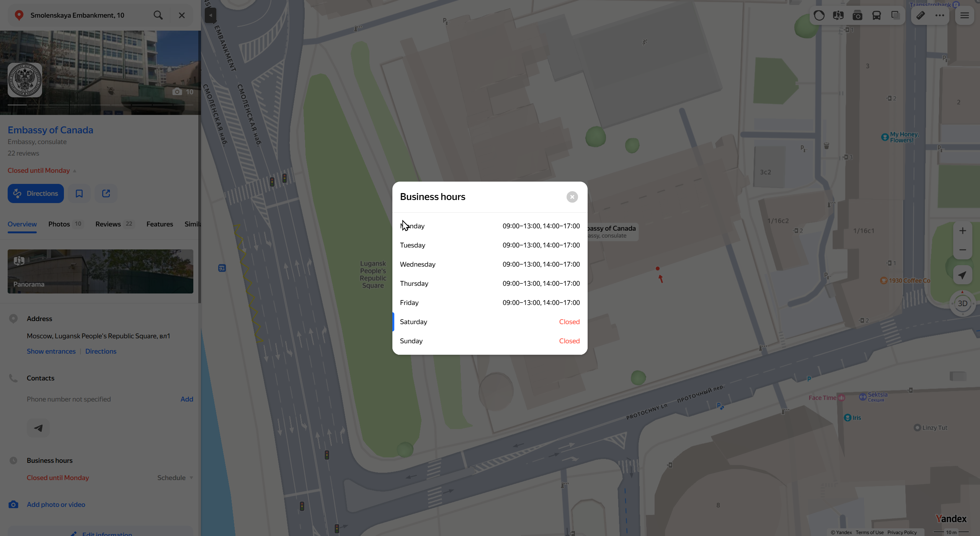Zoom out on the map
Viewport: 980px width, 536px height.
pyautogui.click(x=963, y=250)
